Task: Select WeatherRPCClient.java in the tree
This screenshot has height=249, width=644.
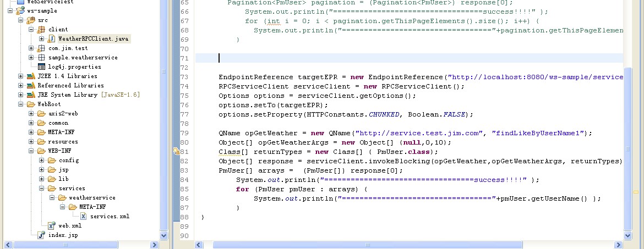Action: [93, 39]
